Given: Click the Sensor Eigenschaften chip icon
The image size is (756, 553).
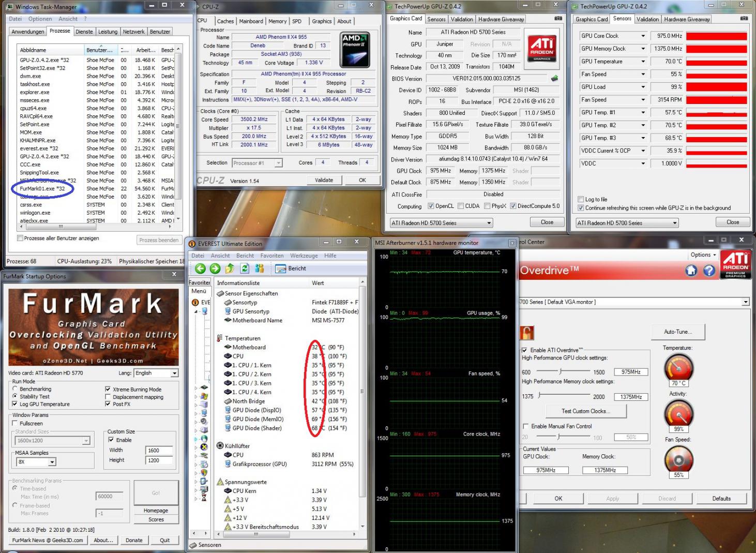Looking at the screenshot, I should 220,293.
